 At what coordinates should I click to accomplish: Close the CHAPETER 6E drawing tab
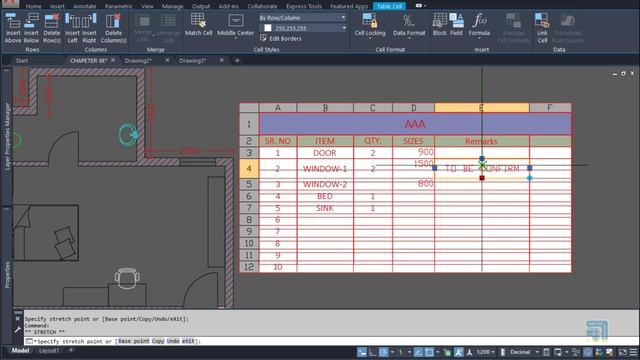pos(113,60)
